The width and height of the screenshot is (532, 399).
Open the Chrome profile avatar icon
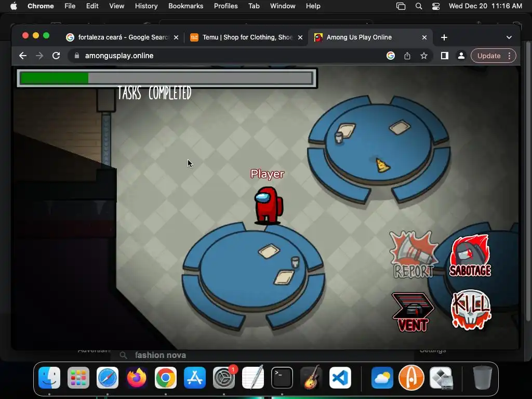click(461, 56)
